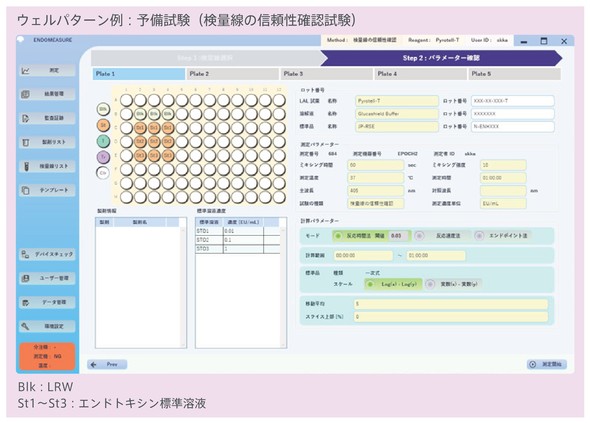Click the St3 well at E4
Viewport: 590px width, 423px height.
168,155
